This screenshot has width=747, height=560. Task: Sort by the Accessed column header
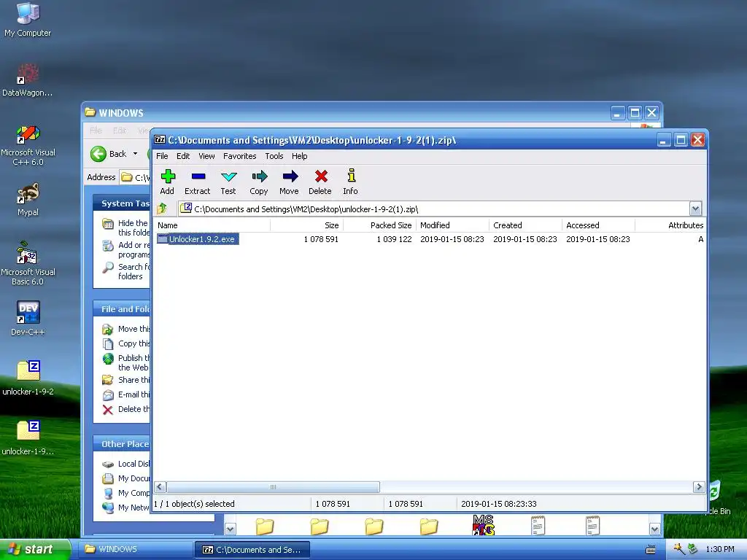click(x=598, y=225)
